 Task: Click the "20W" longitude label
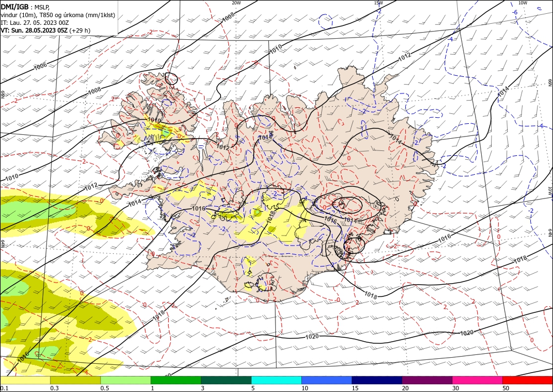pyautogui.click(x=236, y=3)
